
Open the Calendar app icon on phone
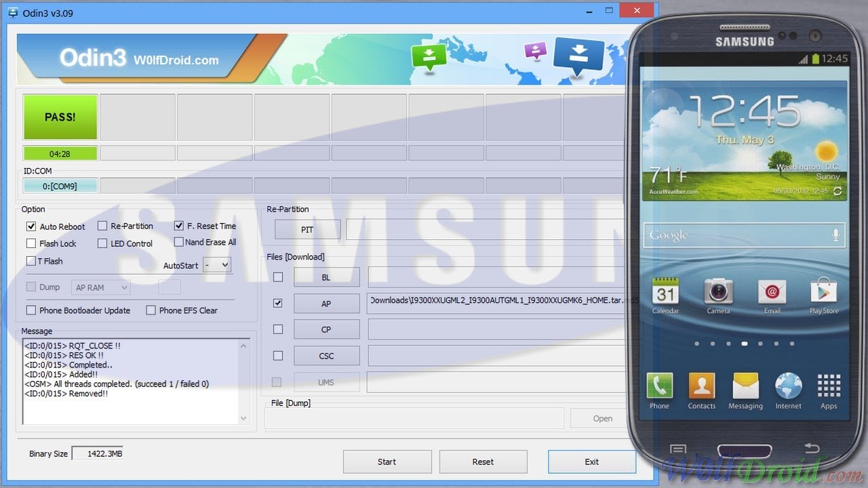click(x=665, y=292)
